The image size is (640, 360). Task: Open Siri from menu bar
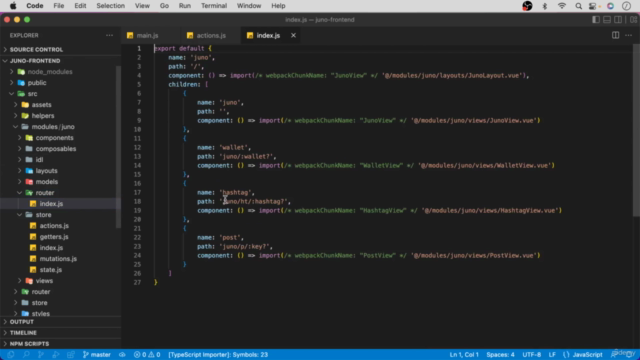click(x=611, y=6)
